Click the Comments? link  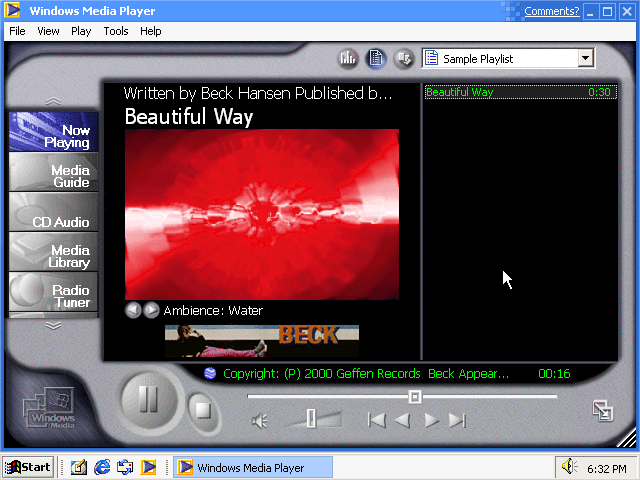[551, 11]
